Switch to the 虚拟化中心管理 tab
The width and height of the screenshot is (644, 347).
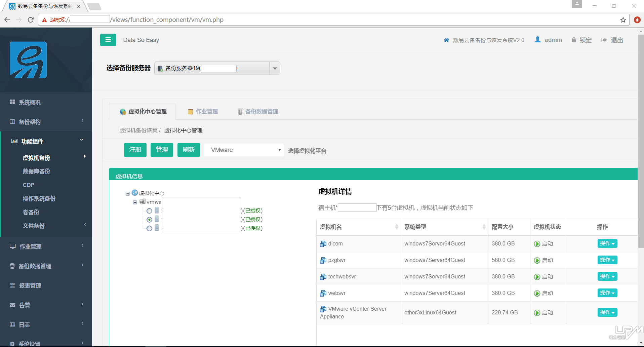(x=143, y=112)
